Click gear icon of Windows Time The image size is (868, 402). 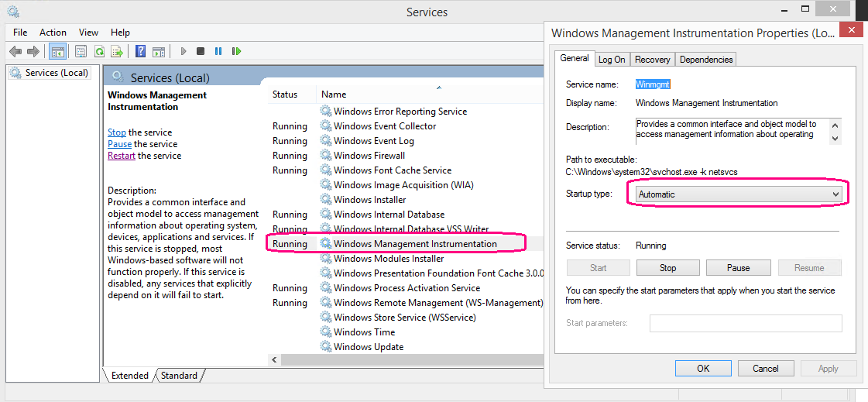325,332
